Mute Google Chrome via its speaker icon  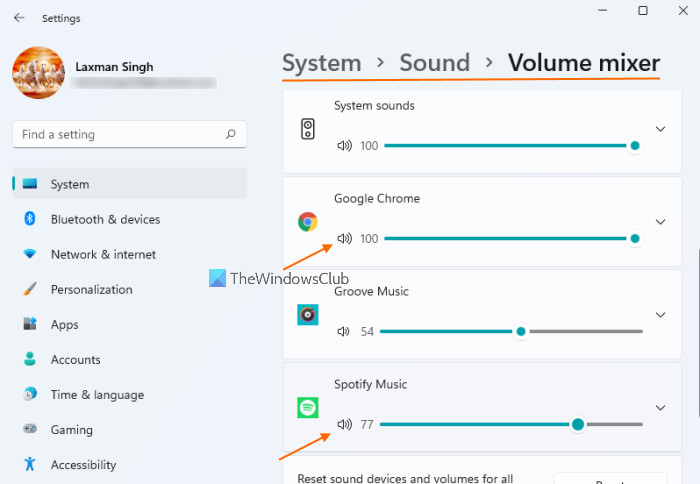click(345, 238)
